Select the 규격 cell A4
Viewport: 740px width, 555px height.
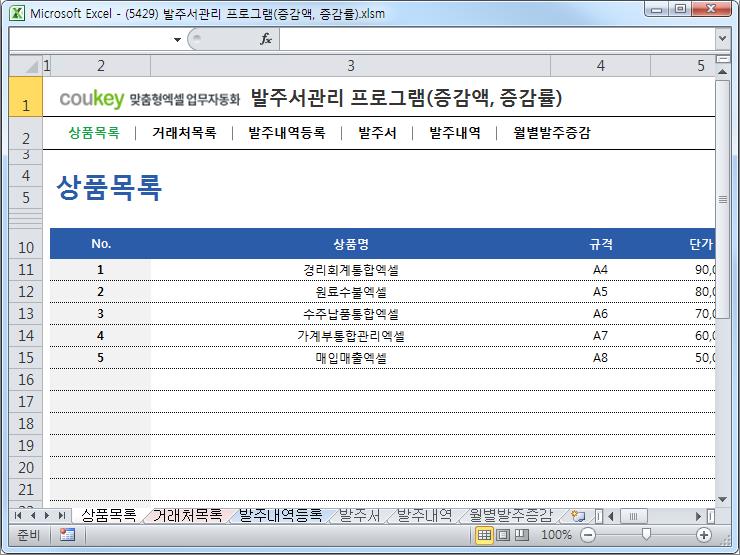(x=600, y=270)
